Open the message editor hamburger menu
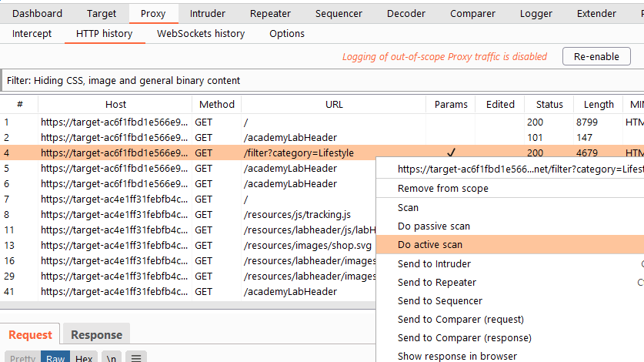Image resolution: width=644 pixels, height=362 pixels. click(x=136, y=357)
